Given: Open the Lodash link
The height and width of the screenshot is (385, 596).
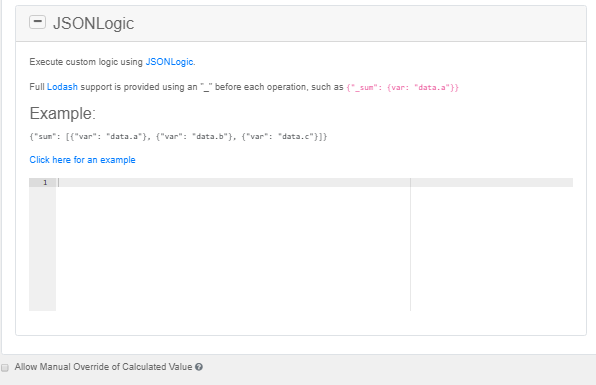Looking at the screenshot, I should click(x=62, y=87).
